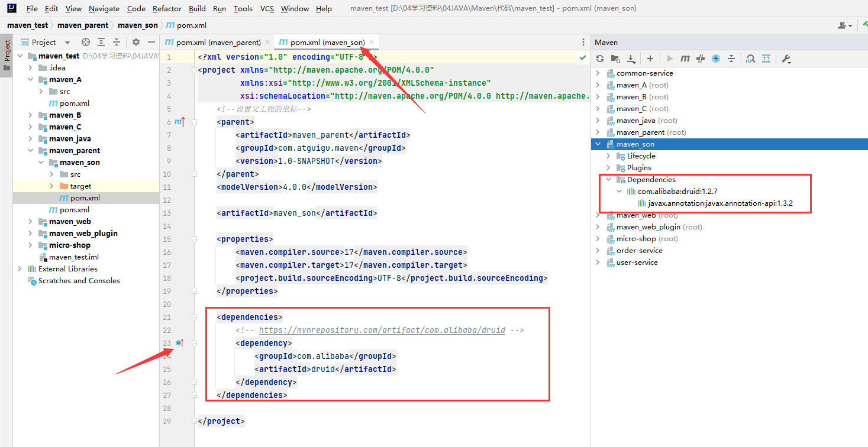The width and height of the screenshot is (868, 447).
Task: Click Show Dependencies magnifier icon in Maven toolbar
Action: pyautogui.click(x=750, y=59)
